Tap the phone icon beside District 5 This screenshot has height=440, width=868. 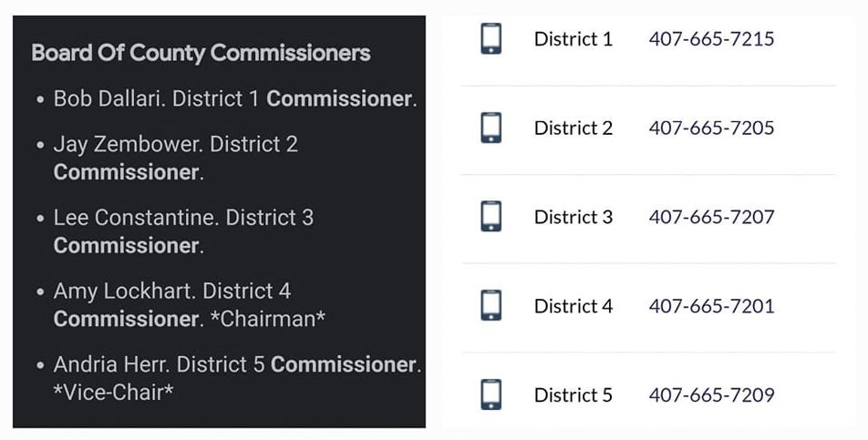(x=491, y=394)
